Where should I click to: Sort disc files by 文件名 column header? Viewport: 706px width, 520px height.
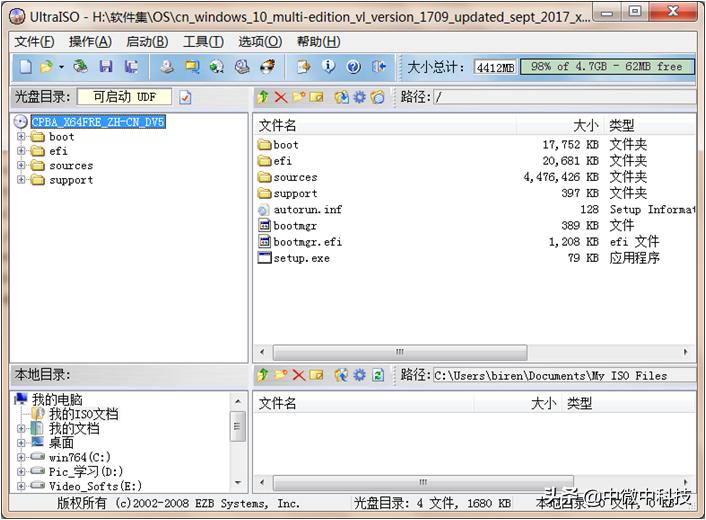[x=385, y=126]
